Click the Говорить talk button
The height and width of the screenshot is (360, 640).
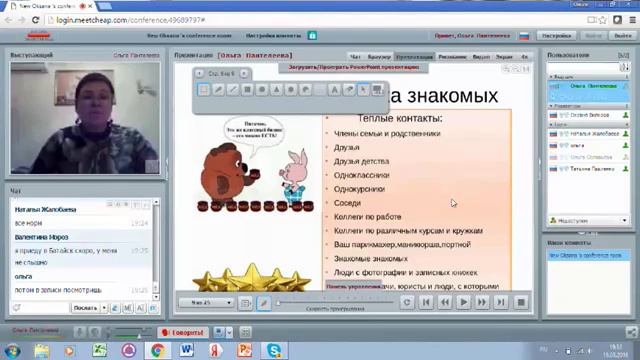click(x=183, y=333)
